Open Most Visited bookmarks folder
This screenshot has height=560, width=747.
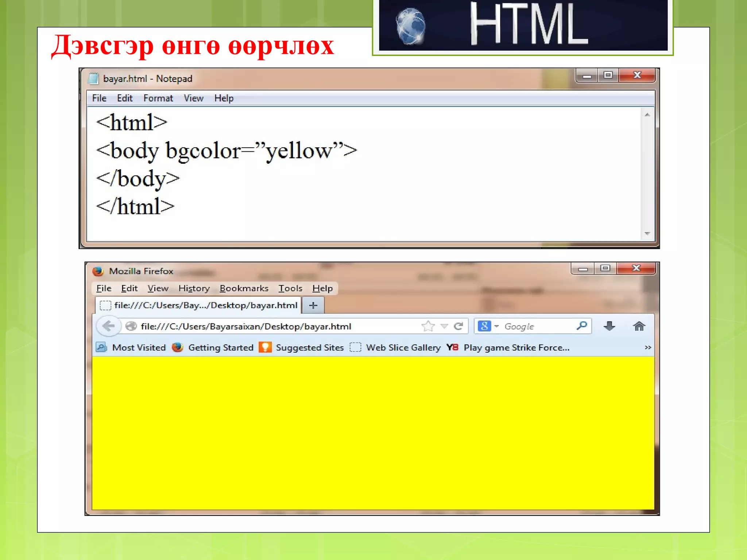point(131,347)
